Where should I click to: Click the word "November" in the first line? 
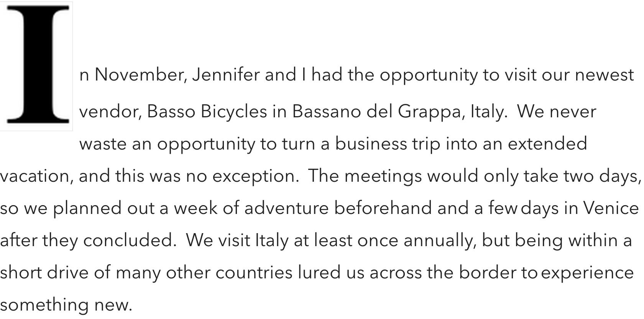click(141, 75)
